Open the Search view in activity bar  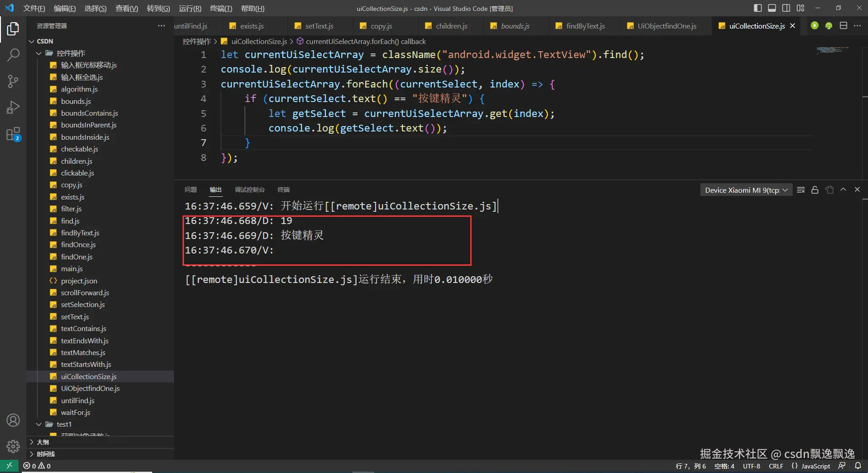click(13, 55)
